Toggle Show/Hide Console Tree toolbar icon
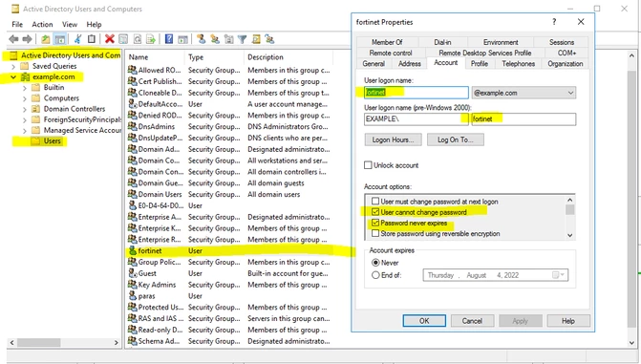 point(59,39)
